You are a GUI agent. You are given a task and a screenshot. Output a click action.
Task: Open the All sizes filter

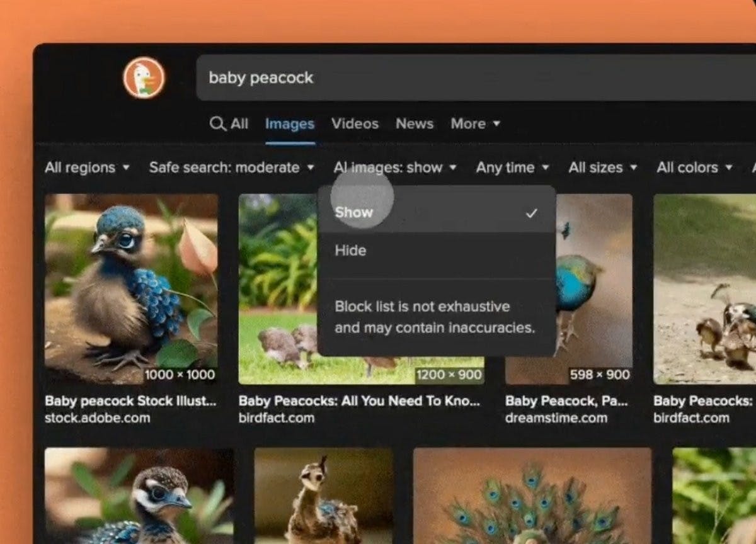(x=603, y=168)
